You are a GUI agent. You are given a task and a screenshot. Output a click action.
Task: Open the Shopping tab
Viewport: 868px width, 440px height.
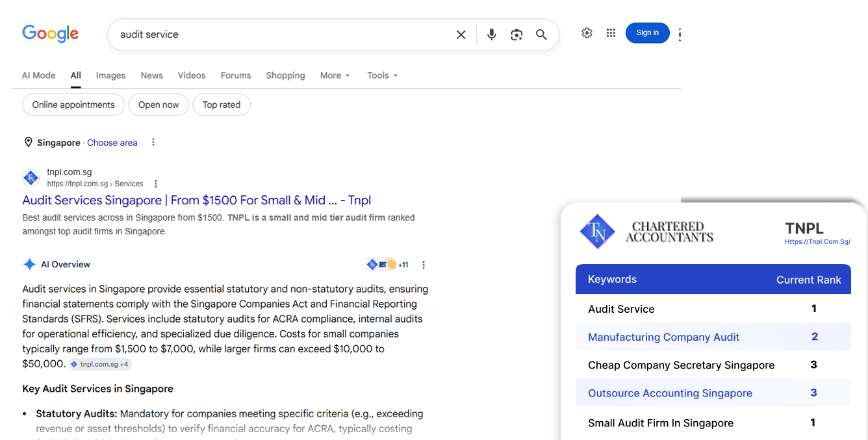pos(285,75)
